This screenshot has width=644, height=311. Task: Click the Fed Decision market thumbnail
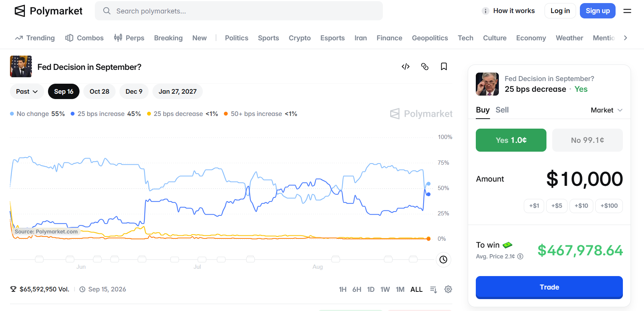[x=21, y=66]
